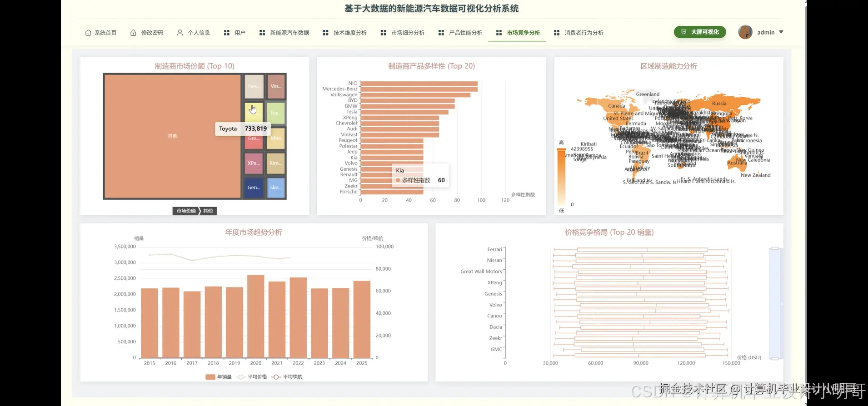Click Canada on the world map
Viewport: 868px width, 406px height.
click(617, 106)
